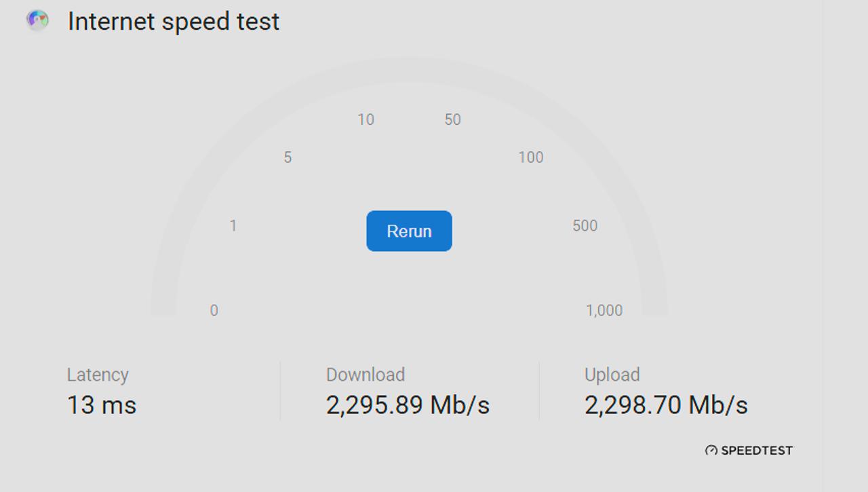This screenshot has width=868, height=492.
Task: Click the "Internet speed test" heading
Action: coord(174,22)
